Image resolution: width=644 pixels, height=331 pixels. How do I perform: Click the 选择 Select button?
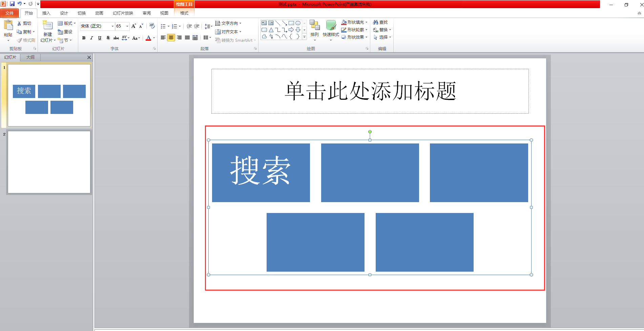(382, 37)
